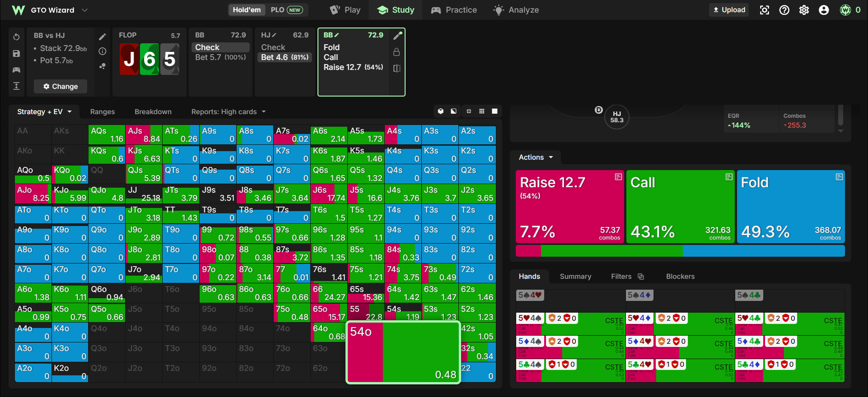Edit the BB vs HJ spot with pencil icon
This screenshot has height=397, width=868.
(x=103, y=37)
